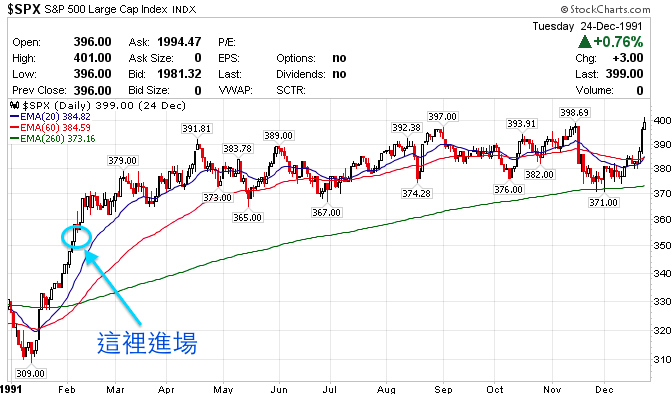Click the 398.69 peak price label
The width and height of the screenshot is (672, 394).
[x=574, y=113]
